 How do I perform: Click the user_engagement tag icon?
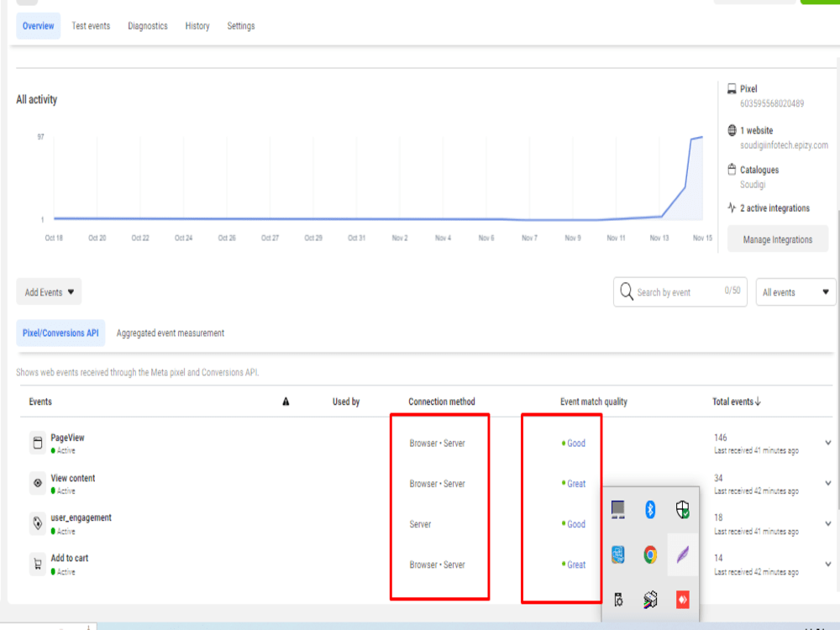tap(37, 522)
